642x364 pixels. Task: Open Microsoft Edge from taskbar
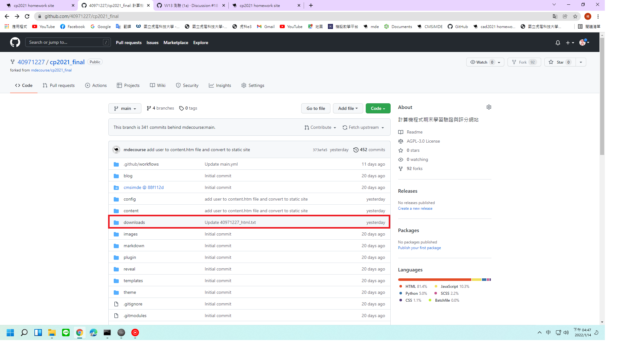click(94, 333)
